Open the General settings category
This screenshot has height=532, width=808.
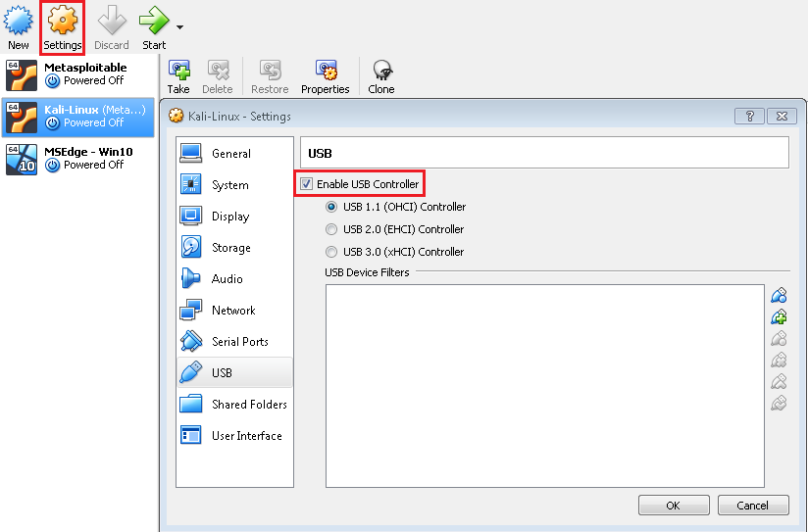tap(235, 153)
